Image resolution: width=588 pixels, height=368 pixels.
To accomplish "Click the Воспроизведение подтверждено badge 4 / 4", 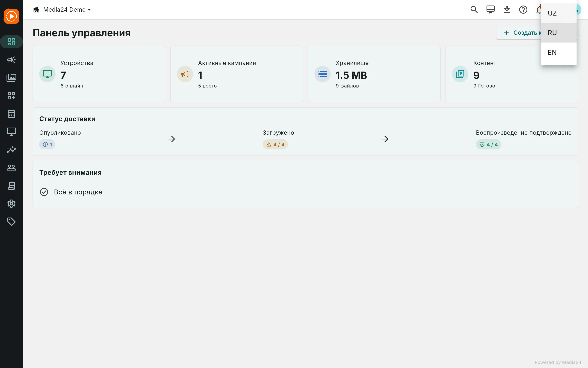I will pyautogui.click(x=488, y=144).
